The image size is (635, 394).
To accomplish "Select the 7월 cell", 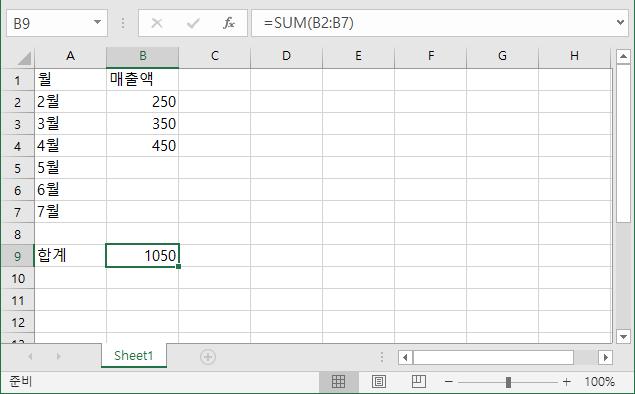I will point(70,211).
